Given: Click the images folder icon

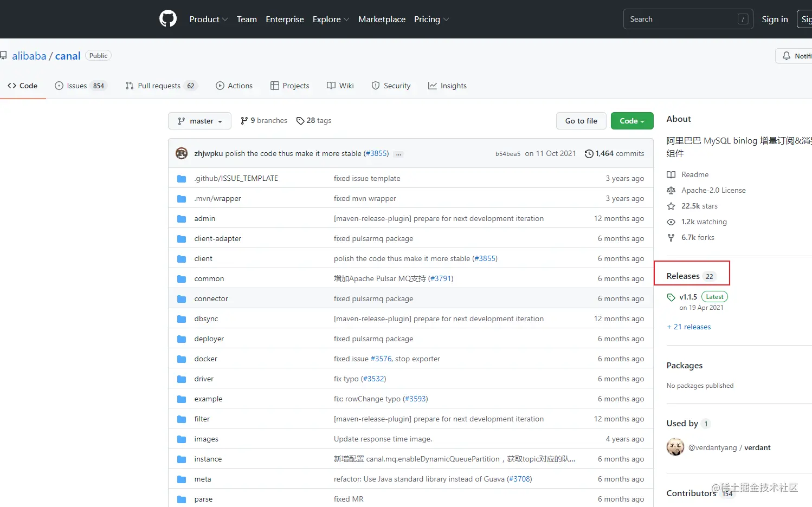Looking at the screenshot, I should (182, 439).
